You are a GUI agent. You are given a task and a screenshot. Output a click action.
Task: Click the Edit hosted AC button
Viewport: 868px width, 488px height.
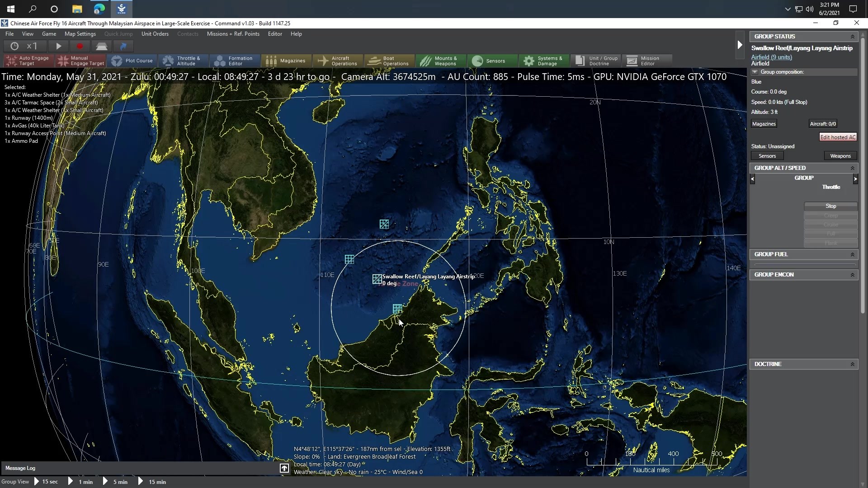pos(838,137)
